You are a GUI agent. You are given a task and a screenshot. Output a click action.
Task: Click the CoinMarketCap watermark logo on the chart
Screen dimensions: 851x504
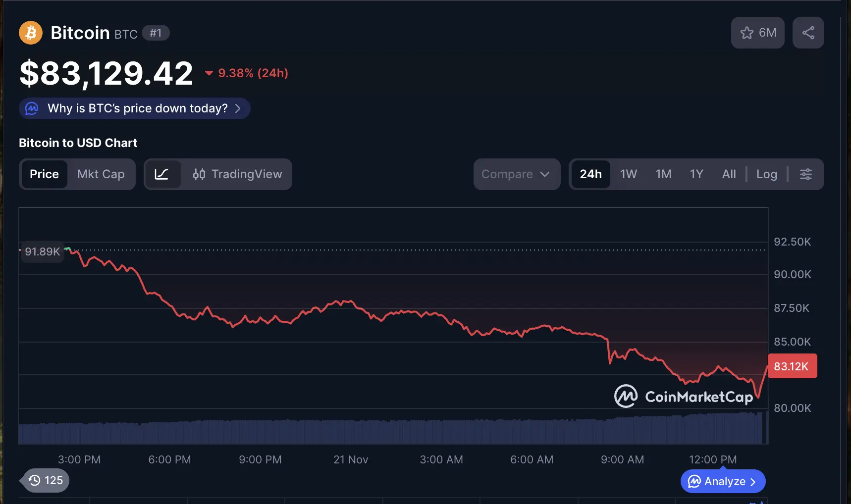(626, 396)
